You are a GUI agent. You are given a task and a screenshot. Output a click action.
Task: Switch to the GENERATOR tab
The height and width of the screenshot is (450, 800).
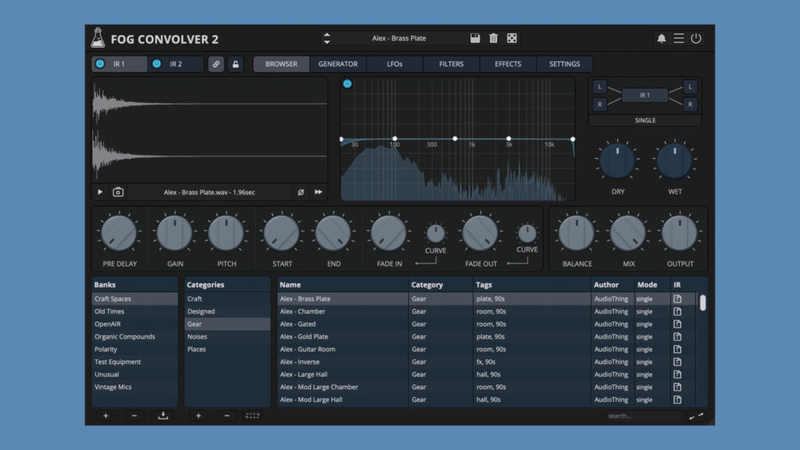pyautogui.click(x=338, y=64)
